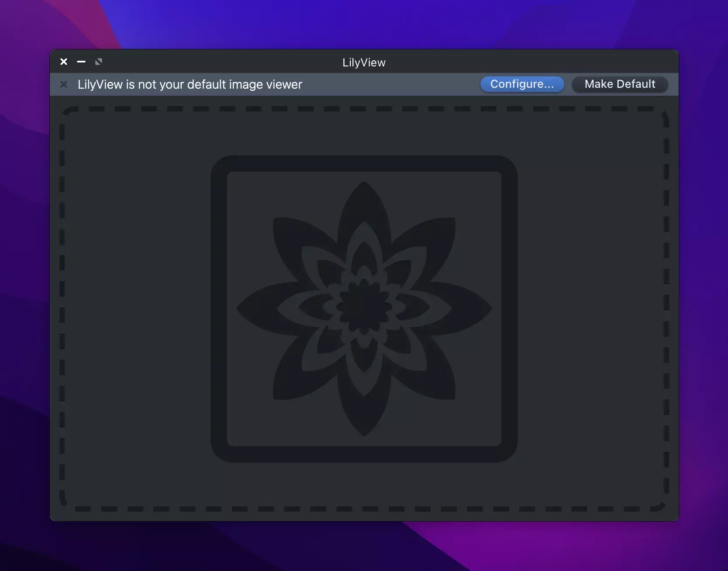Click the "LilyView is not your default image viewer" message
The image size is (728, 571).
click(190, 84)
